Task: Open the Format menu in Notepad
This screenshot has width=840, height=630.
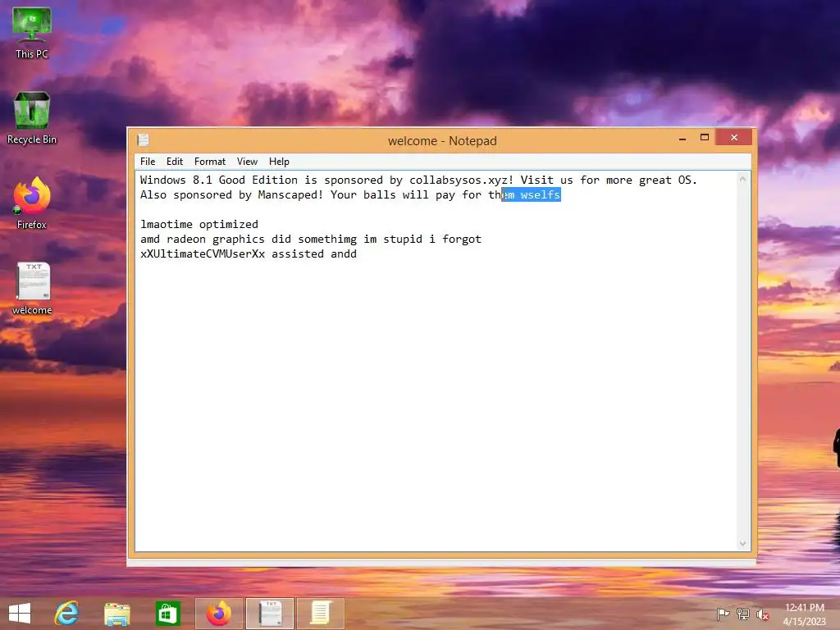Action: point(209,162)
